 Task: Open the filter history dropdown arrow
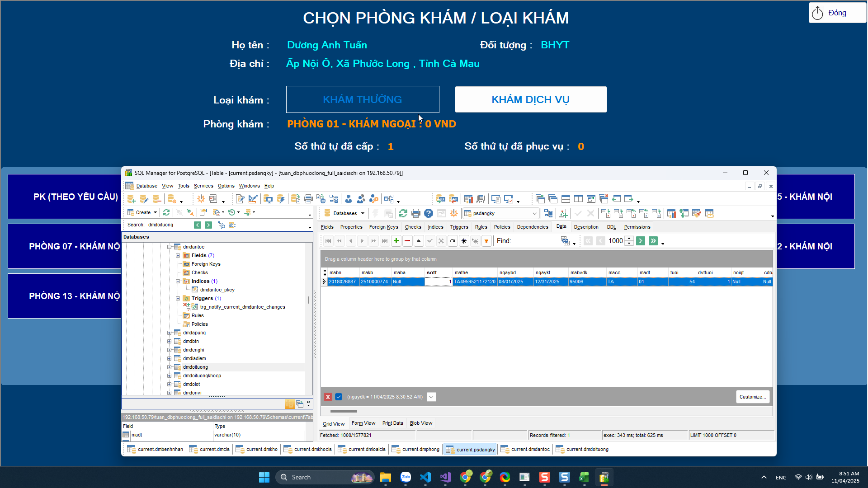[431, 397]
